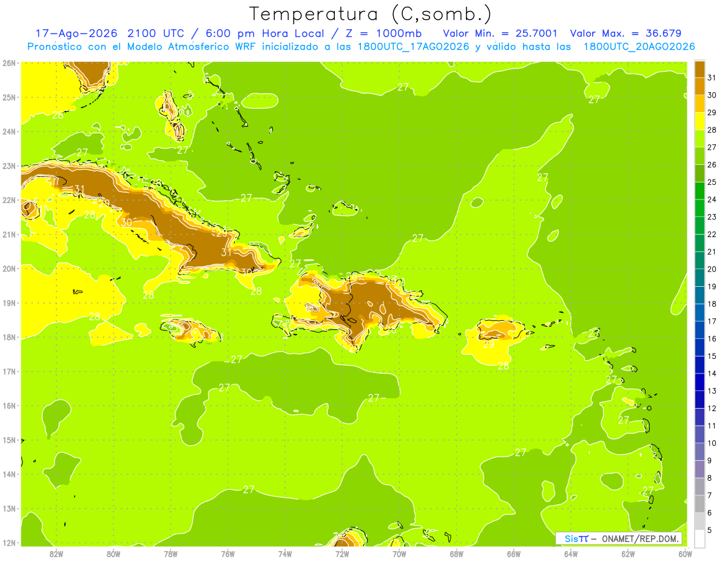This screenshot has width=728, height=562.
Task: Click the '74W' longitude axis label
Action: tap(285, 554)
